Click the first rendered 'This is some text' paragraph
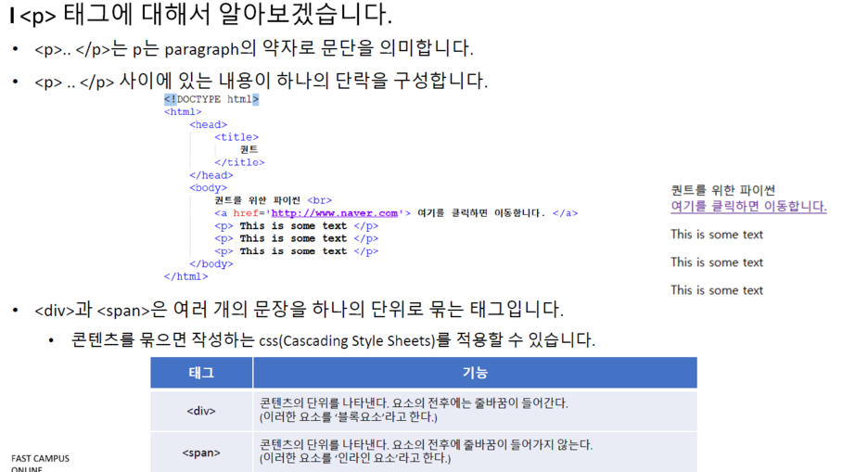The height and width of the screenshot is (472, 868). [717, 235]
